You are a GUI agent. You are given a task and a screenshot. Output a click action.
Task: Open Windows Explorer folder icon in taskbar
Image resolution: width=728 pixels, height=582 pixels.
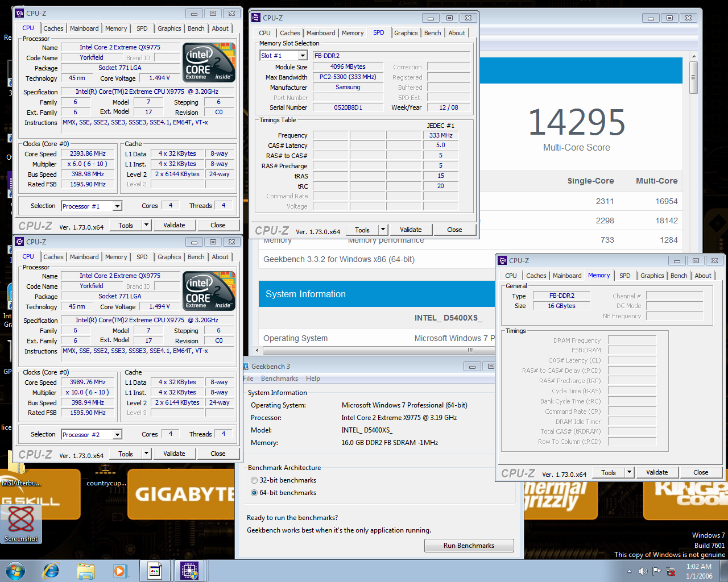(x=85, y=571)
